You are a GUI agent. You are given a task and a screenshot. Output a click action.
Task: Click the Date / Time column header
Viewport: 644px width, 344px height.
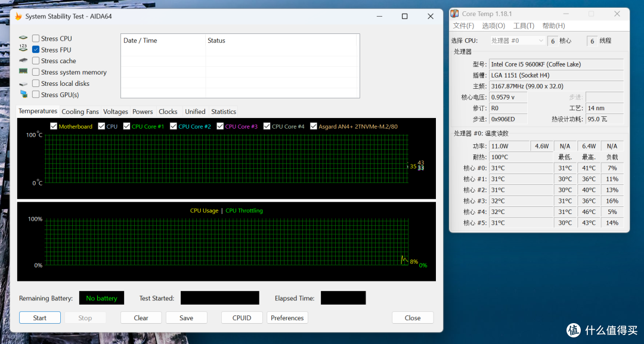coord(163,41)
